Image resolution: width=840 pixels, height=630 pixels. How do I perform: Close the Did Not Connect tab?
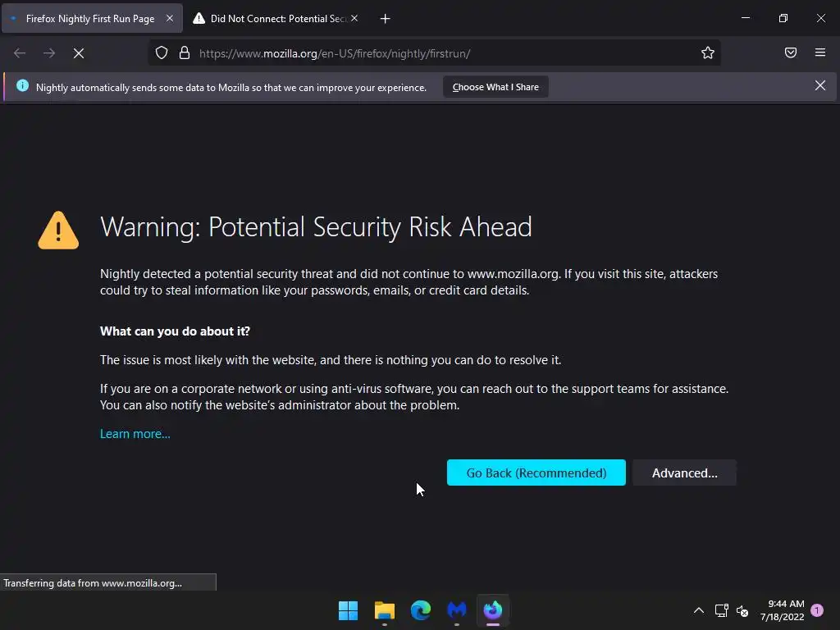354,18
